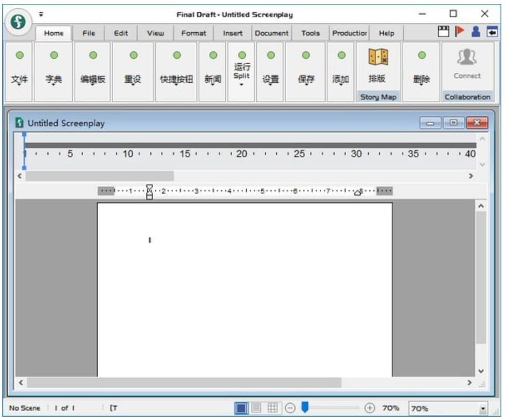Click the document horizontal scrollbar thumb
The width and height of the screenshot is (508, 420).
pos(184,383)
